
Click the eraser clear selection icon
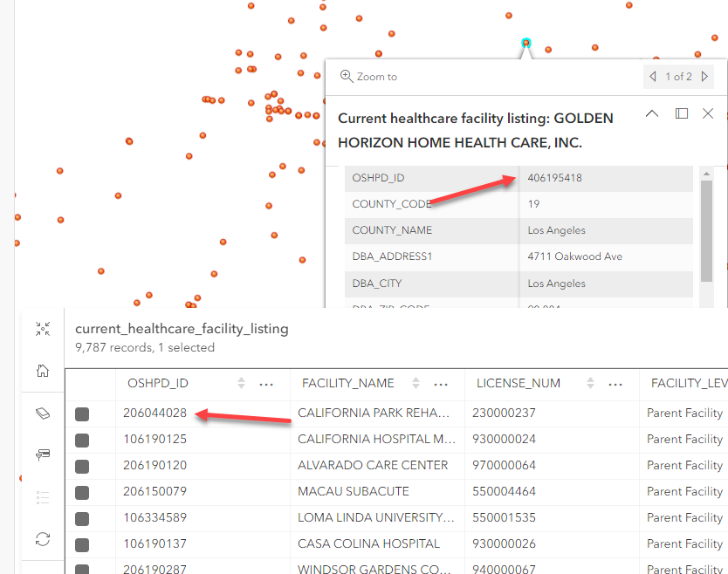click(x=42, y=413)
